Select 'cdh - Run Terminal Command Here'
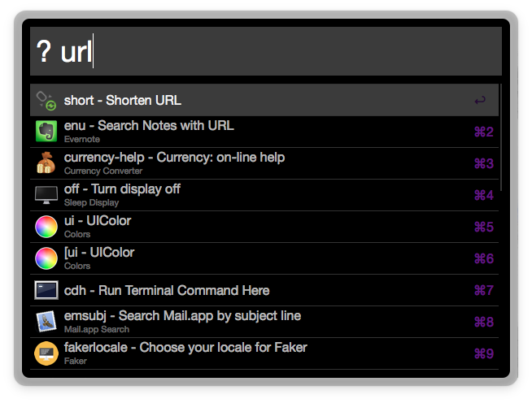The width and height of the screenshot is (532, 403). [167, 290]
